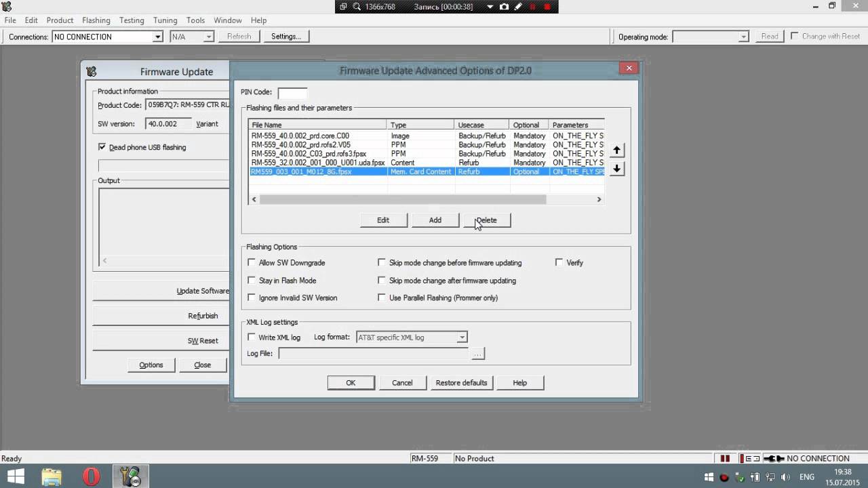Select the RM-559_40.0.002_prd.core.C00 file row

[426, 136]
